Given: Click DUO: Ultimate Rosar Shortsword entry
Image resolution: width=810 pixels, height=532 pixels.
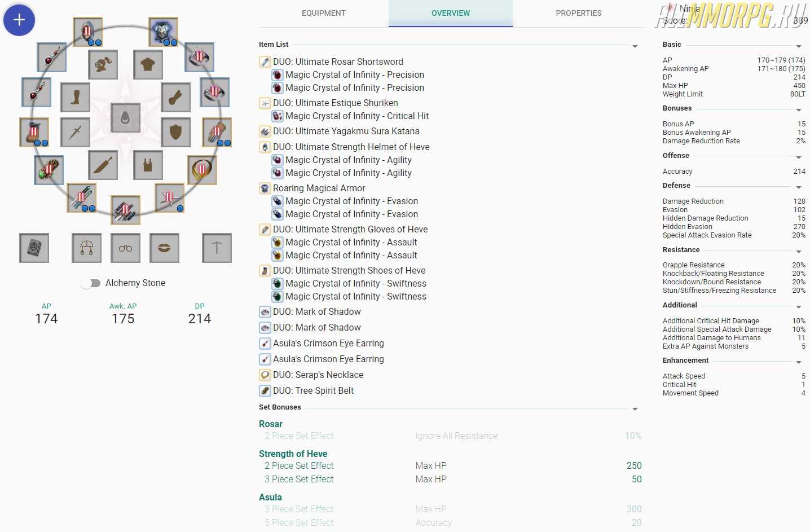Looking at the screenshot, I should [x=338, y=61].
